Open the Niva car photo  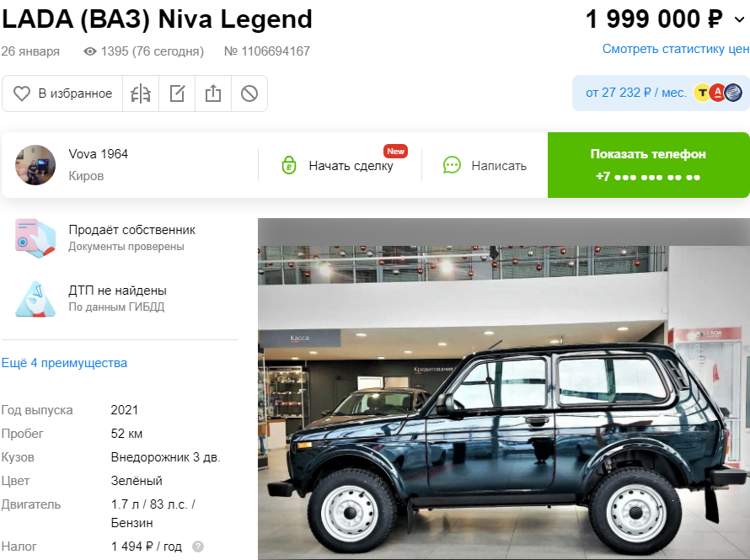(504, 389)
